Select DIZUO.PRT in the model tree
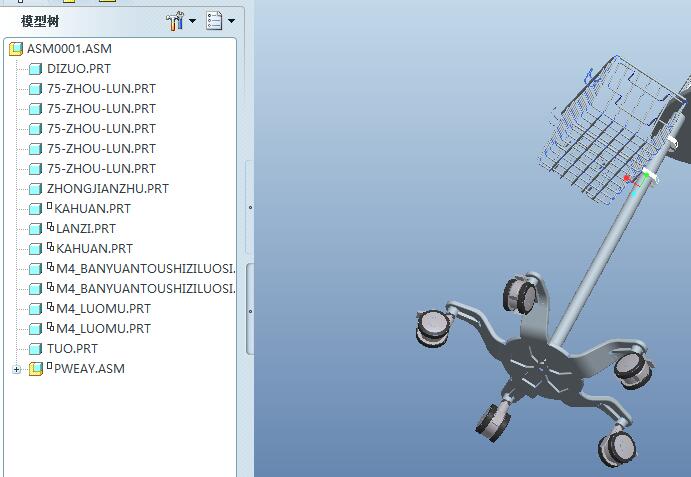Image resolution: width=691 pixels, height=477 pixels. click(x=79, y=69)
